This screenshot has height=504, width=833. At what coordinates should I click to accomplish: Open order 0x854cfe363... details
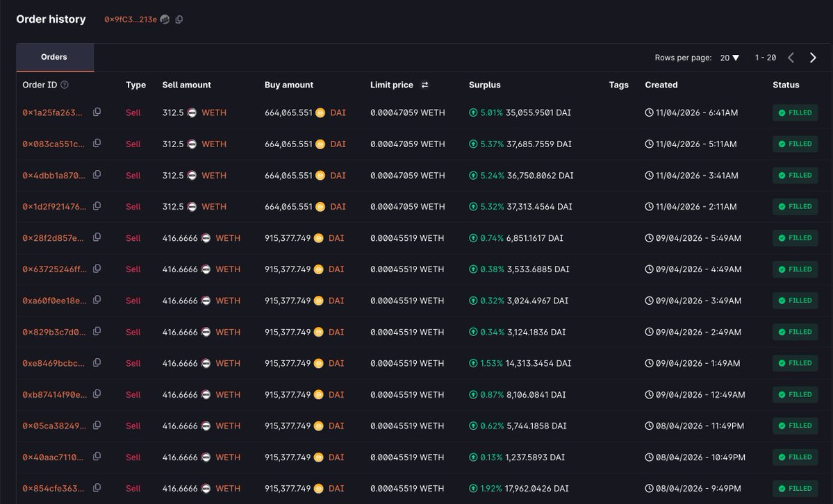pos(53,489)
